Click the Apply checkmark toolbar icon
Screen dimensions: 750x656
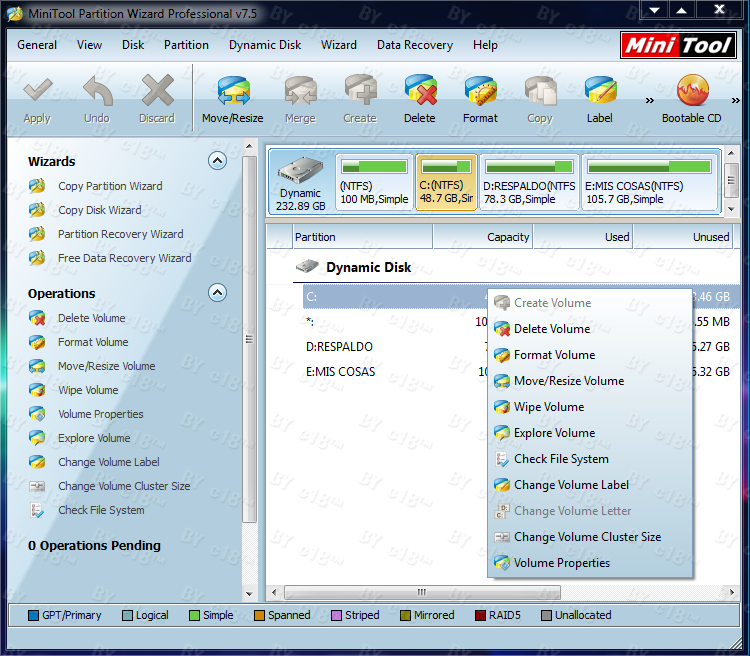pos(37,90)
